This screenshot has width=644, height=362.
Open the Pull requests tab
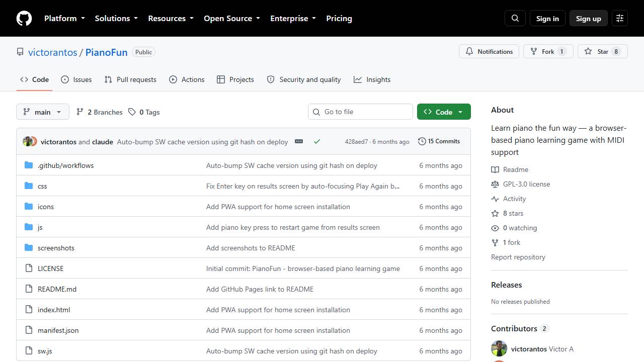(x=130, y=79)
